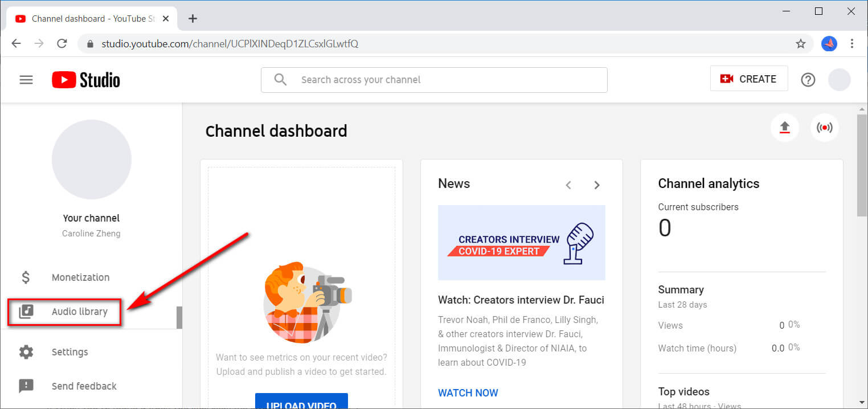Switch to the Channel dashboard browser tab

click(85, 18)
